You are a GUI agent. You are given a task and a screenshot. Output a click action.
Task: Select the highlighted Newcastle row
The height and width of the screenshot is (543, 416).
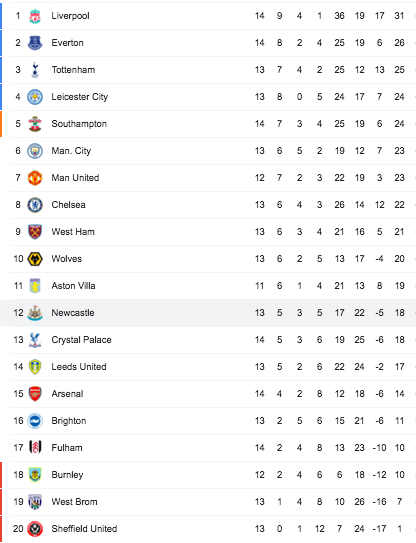pyautogui.click(x=208, y=313)
